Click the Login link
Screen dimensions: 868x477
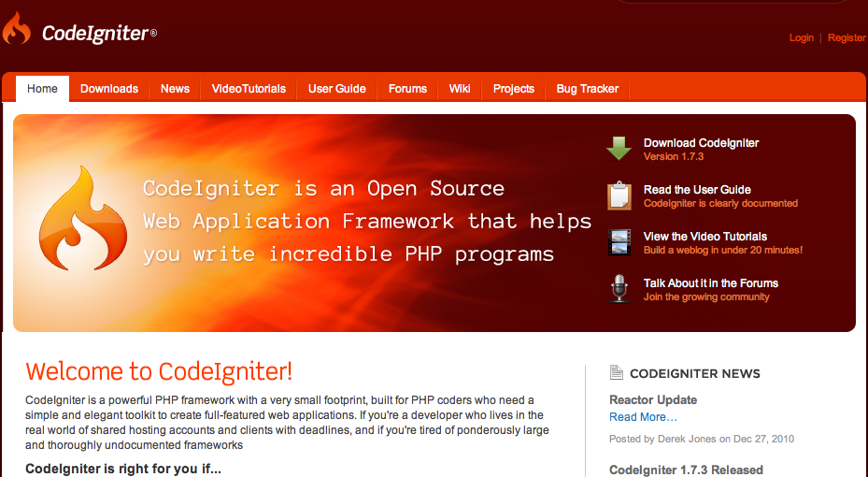(x=801, y=37)
